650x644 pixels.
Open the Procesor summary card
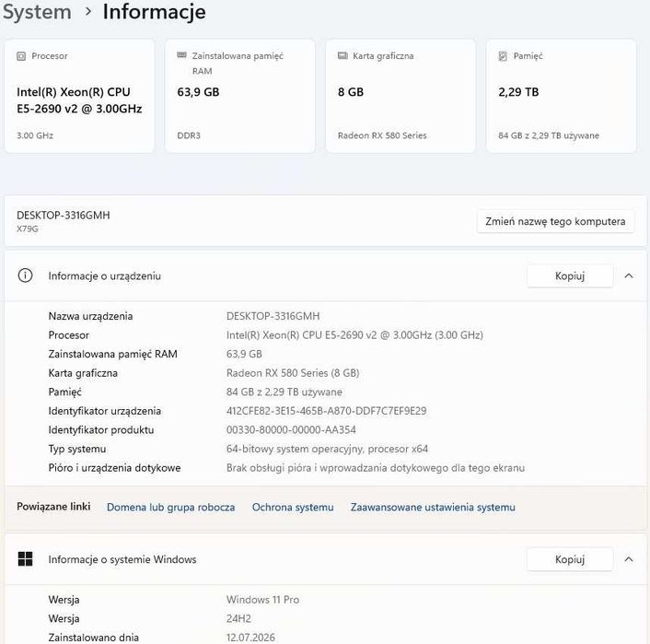[x=79, y=96]
